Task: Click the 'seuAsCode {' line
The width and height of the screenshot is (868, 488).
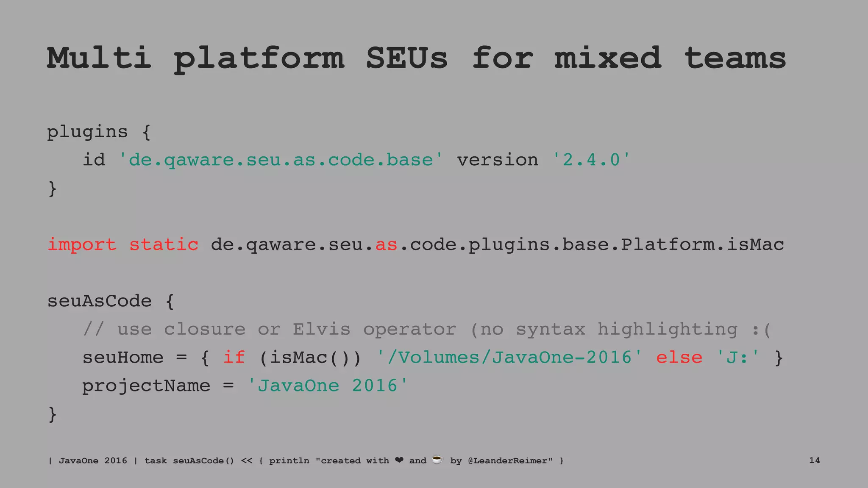Action: (111, 301)
